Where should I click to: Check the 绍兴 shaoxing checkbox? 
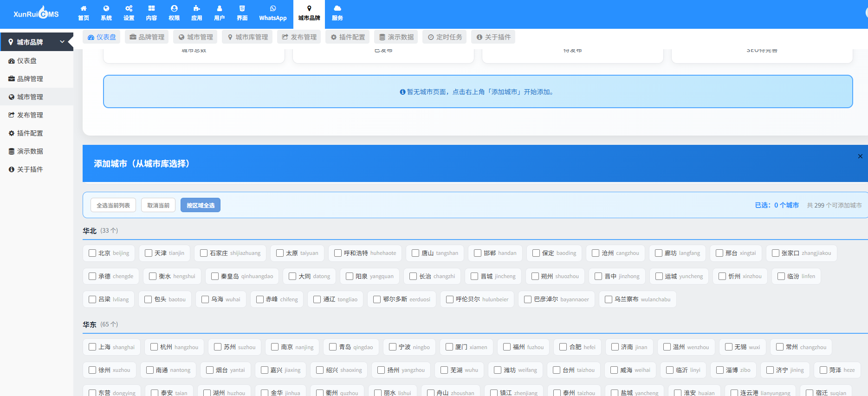[x=320, y=370]
